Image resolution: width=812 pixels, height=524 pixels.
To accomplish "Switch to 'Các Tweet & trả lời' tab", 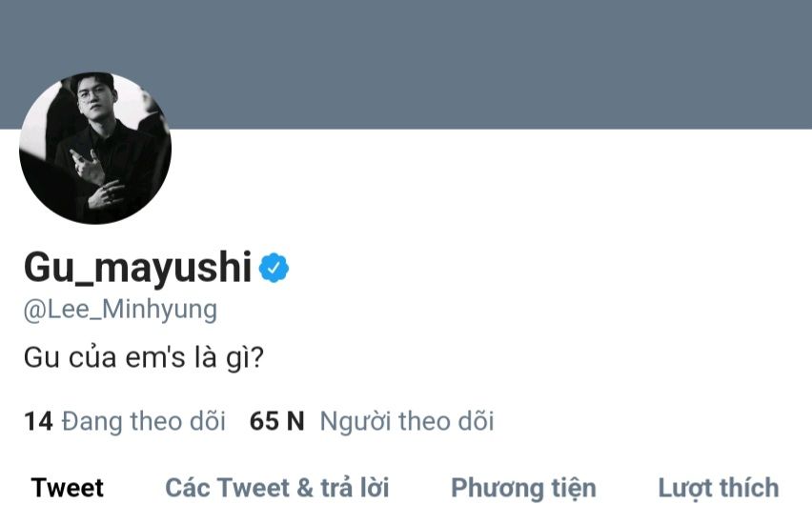I will 277,488.
